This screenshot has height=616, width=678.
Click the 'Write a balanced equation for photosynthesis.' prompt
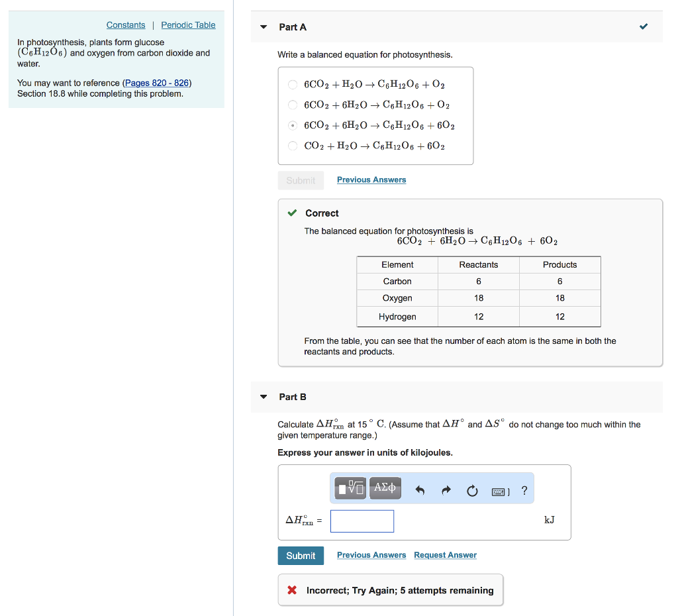click(365, 55)
